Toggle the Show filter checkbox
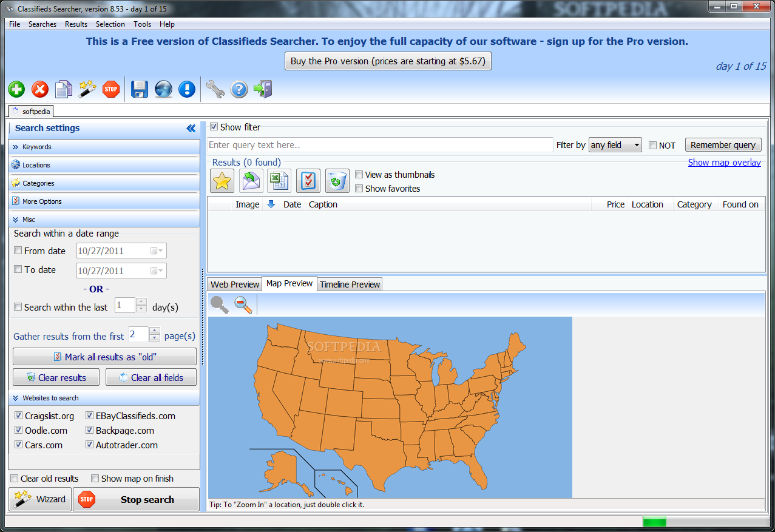The height and width of the screenshot is (532, 775). point(214,127)
